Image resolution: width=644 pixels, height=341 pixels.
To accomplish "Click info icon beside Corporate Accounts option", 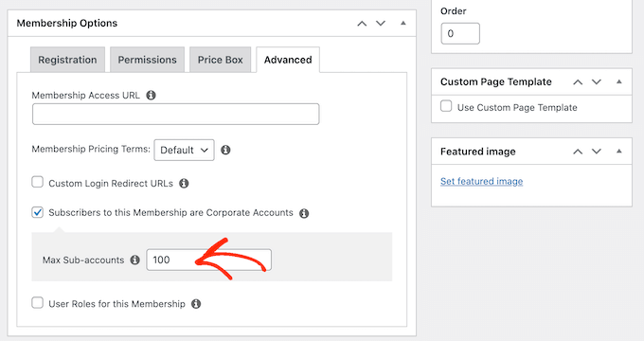I will pos(304,213).
